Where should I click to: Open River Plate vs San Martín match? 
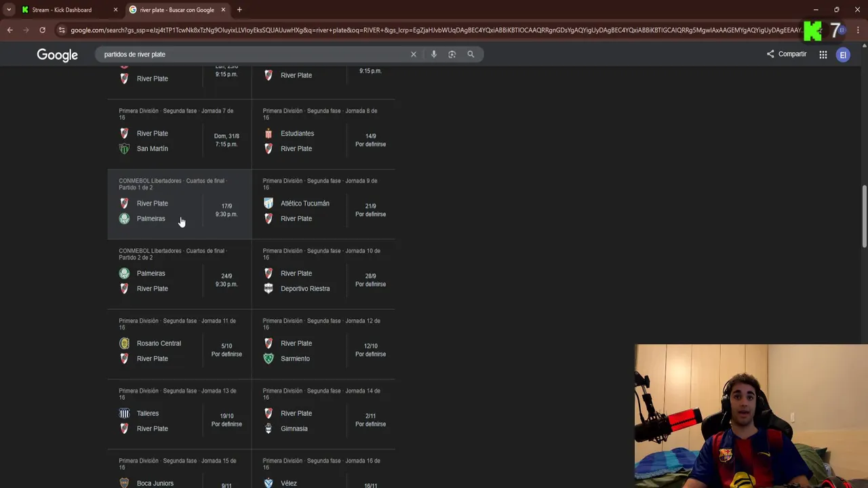pyautogui.click(x=180, y=134)
